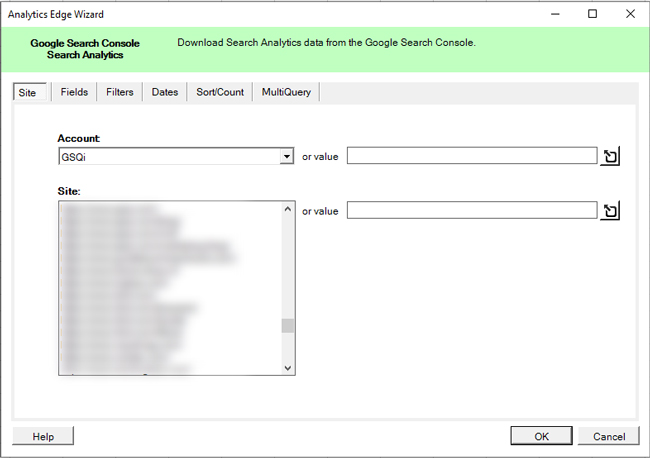Confirm the wizard with OK
Screen dimensions: 650x458
[x=540, y=436]
